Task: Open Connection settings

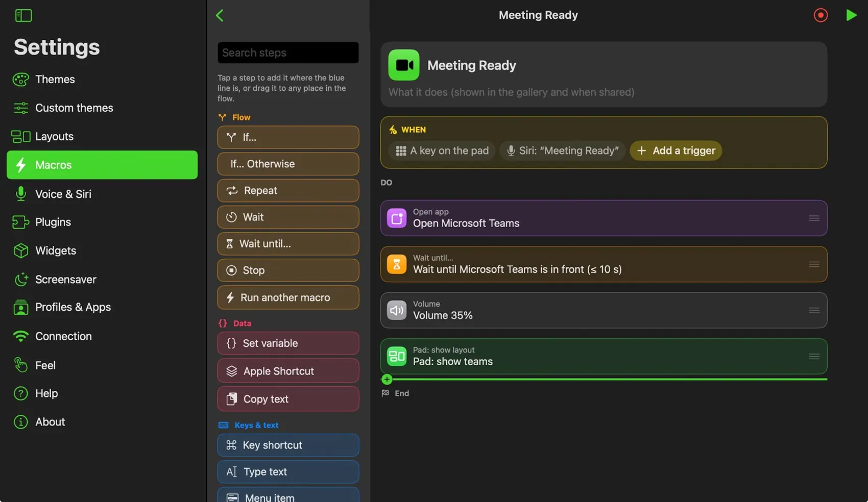Action: click(x=102, y=336)
